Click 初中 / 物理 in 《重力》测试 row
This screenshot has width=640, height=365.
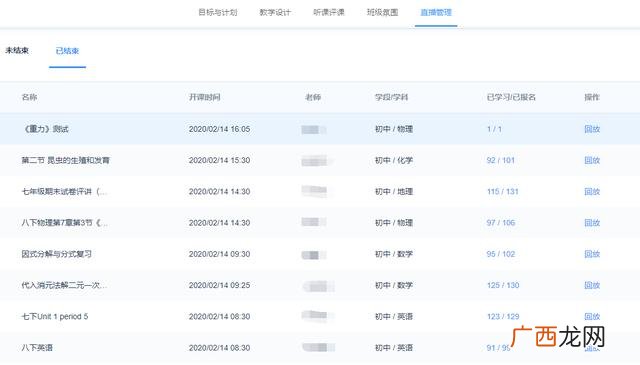[x=394, y=129]
